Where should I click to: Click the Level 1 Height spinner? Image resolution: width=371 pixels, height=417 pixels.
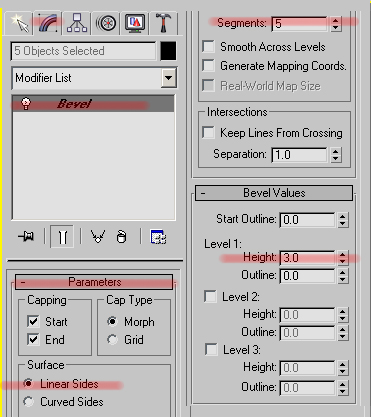pyautogui.click(x=343, y=258)
